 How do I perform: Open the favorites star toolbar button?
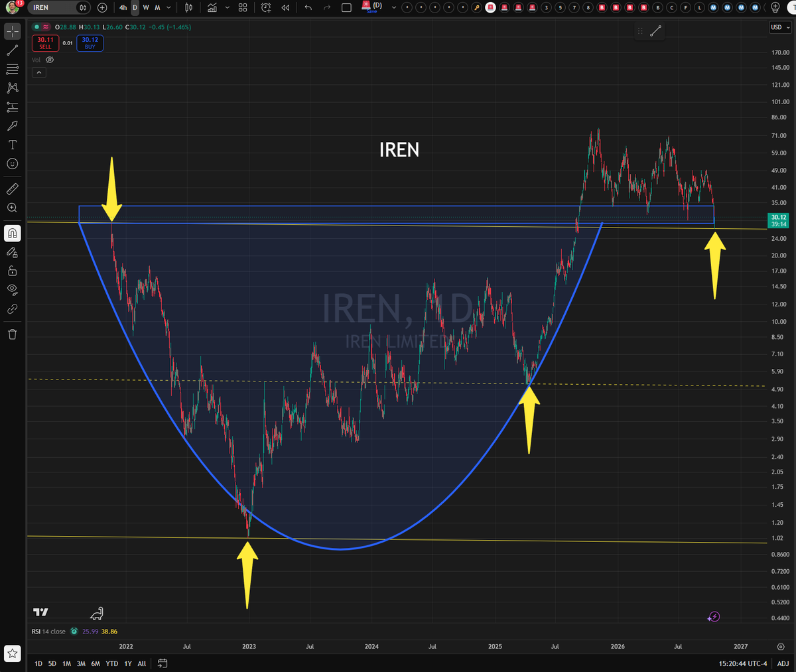(13, 653)
